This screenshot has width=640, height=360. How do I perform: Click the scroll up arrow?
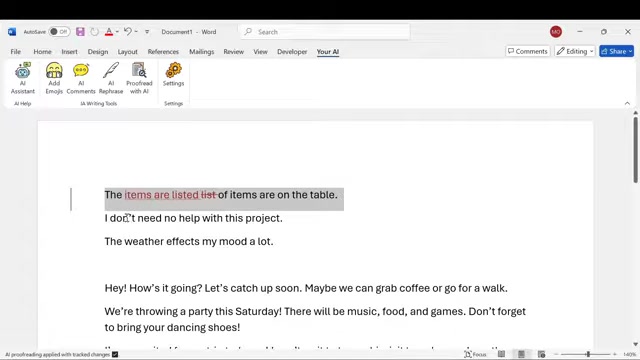click(x=636, y=113)
